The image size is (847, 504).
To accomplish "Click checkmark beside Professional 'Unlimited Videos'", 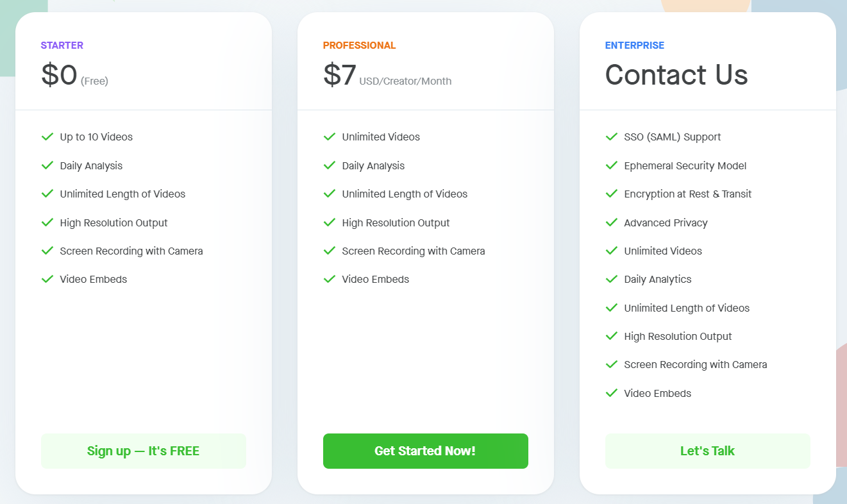I will pos(330,137).
